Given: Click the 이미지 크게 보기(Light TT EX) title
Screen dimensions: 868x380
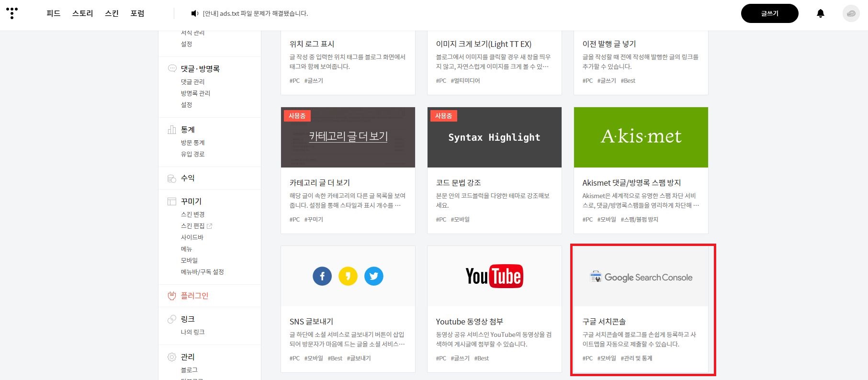Looking at the screenshot, I should point(484,44).
